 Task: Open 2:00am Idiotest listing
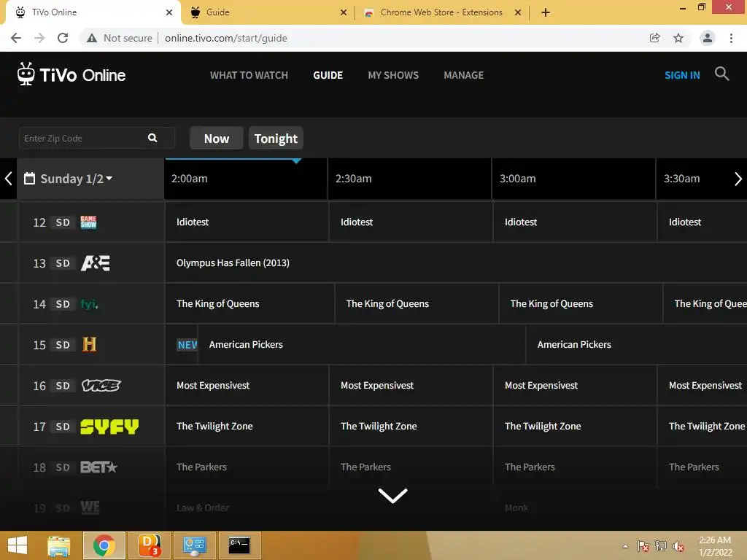pyautogui.click(x=247, y=222)
